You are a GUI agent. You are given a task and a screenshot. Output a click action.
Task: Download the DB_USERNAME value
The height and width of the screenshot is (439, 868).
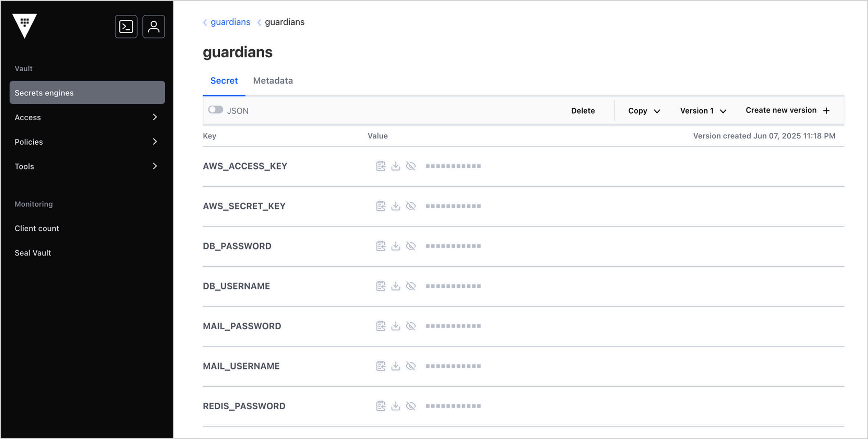pyautogui.click(x=396, y=286)
